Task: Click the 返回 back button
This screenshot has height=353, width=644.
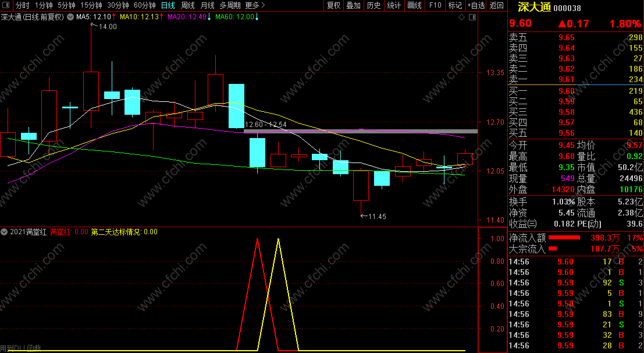Action: tap(497, 5)
